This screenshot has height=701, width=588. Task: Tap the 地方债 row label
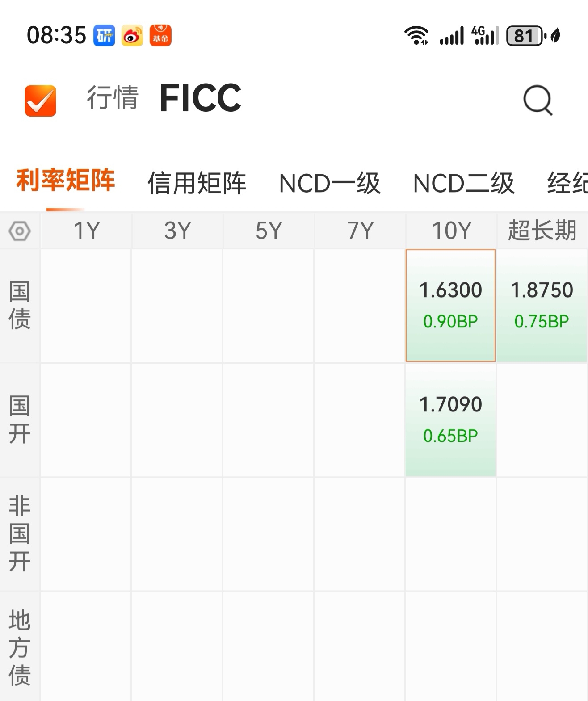click(x=20, y=647)
